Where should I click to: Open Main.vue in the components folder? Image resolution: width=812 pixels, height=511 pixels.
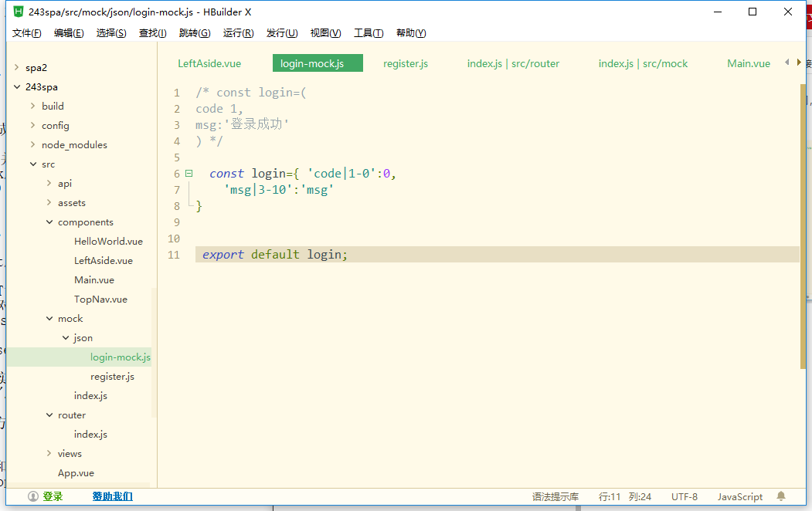[x=93, y=279]
